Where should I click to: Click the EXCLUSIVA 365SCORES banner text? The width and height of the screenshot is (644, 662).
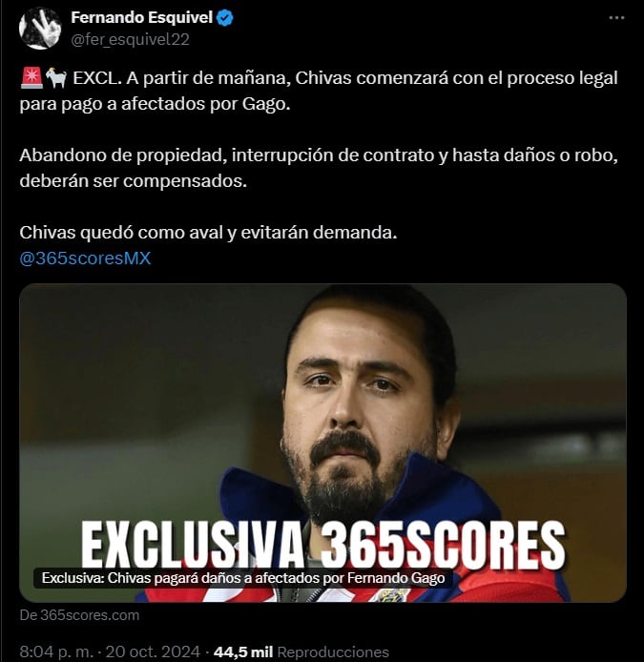click(323, 545)
